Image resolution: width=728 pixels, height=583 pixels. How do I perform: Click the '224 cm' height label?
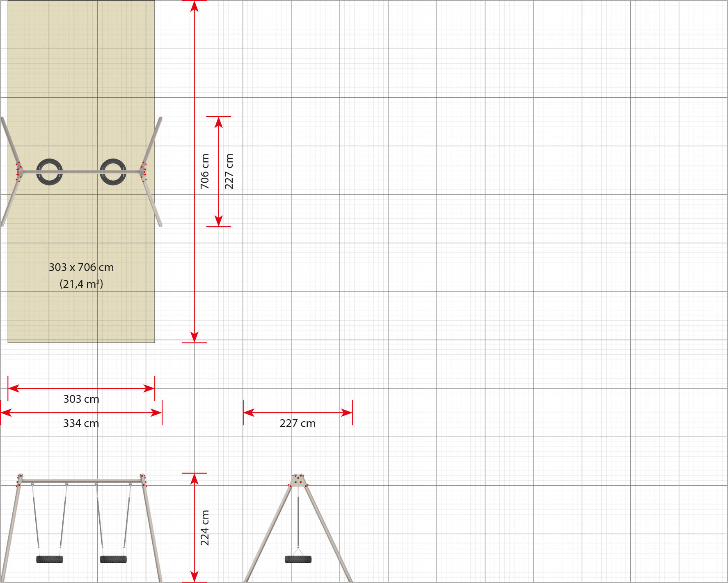(204, 528)
